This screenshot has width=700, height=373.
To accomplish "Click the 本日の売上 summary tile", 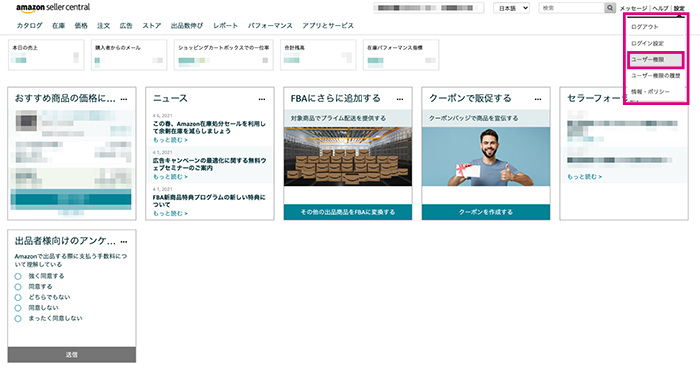I will 46,55.
